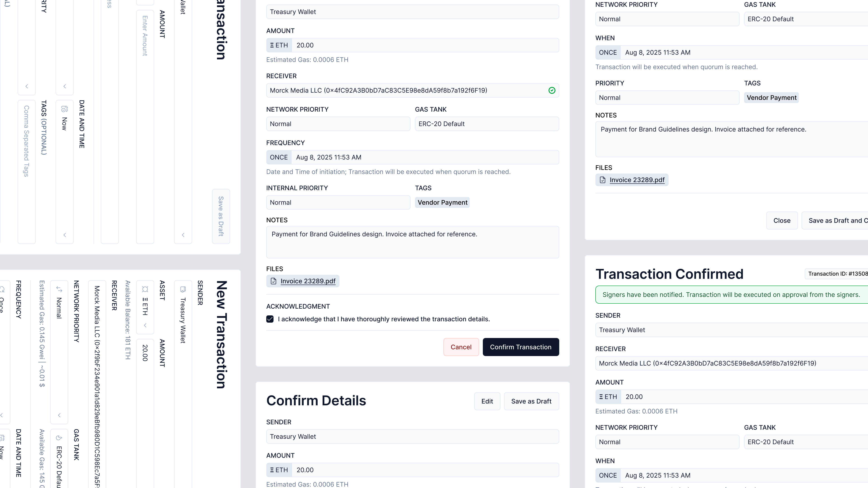Click the PDF icon next to Invoice 23289.pdf
This screenshot has height=488, width=868.
(273, 281)
